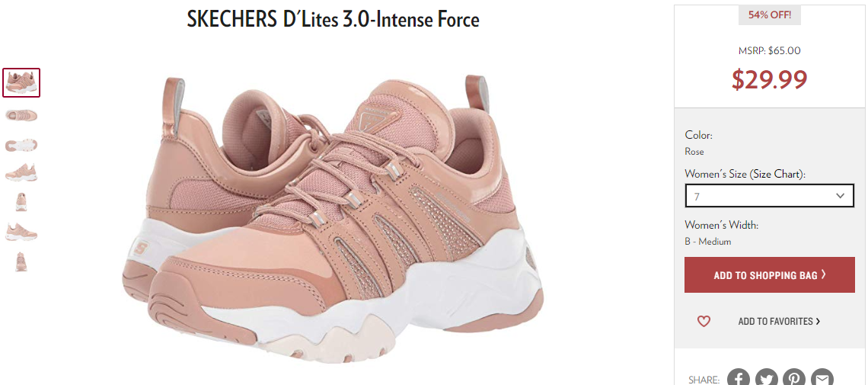868x385 pixels.
Task: Select the fifth front-view thumbnail
Action: click(x=21, y=201)
